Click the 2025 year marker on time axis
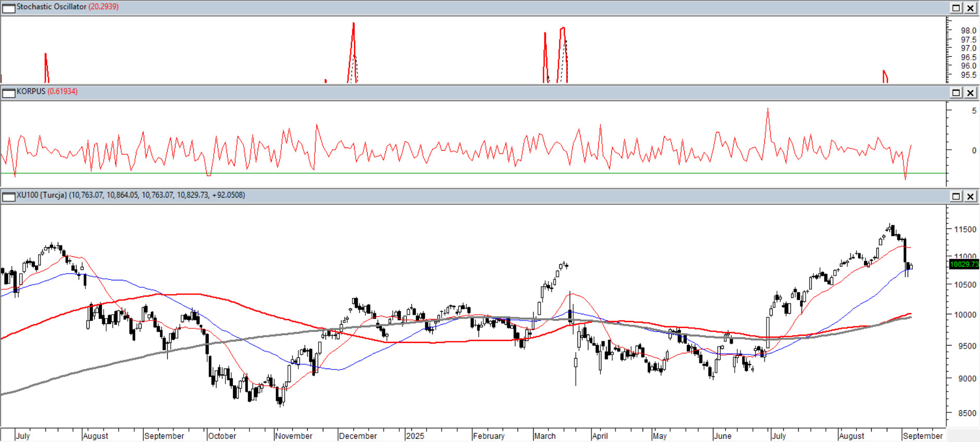The height and width of the screenshot is (442, 980). pyautogui.click(x=415, y=436)
